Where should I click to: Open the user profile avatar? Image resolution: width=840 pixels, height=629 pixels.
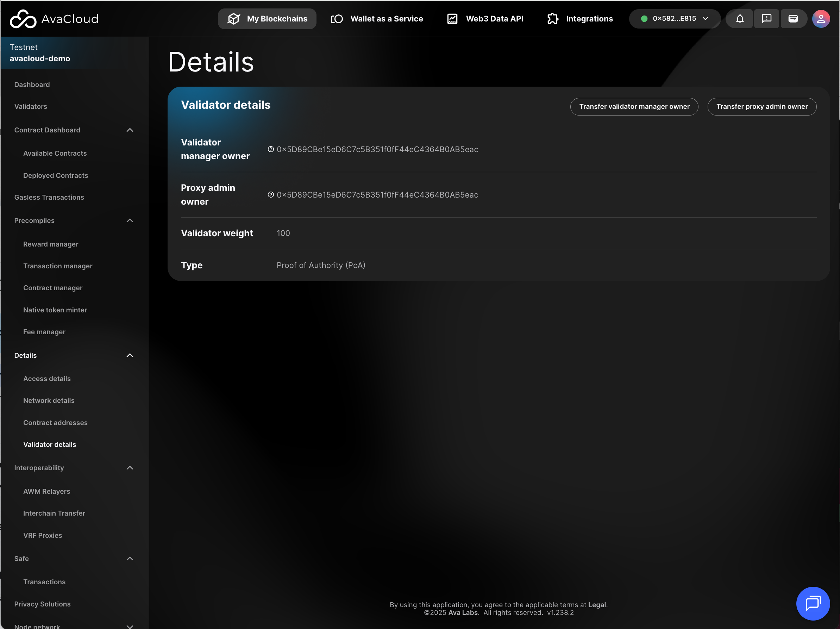[821, 19]
